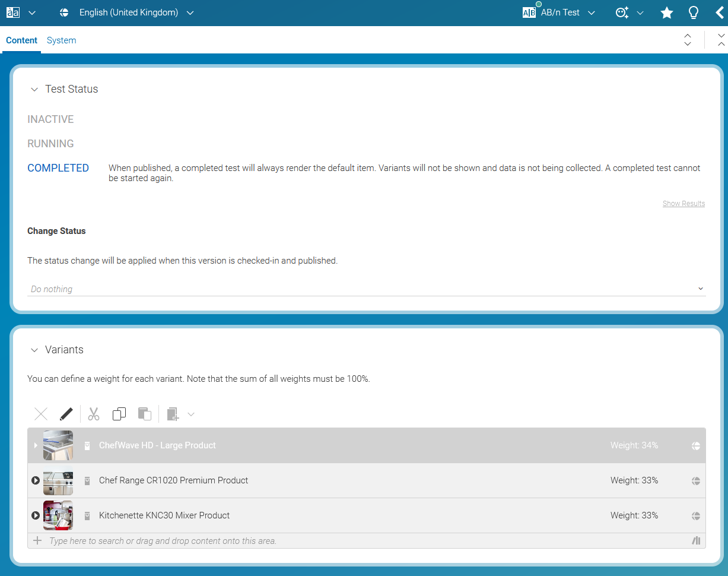This screenshot has width=728, height=576.
Task: Click the cut scissors icon
Action: (x=93, y=414)
